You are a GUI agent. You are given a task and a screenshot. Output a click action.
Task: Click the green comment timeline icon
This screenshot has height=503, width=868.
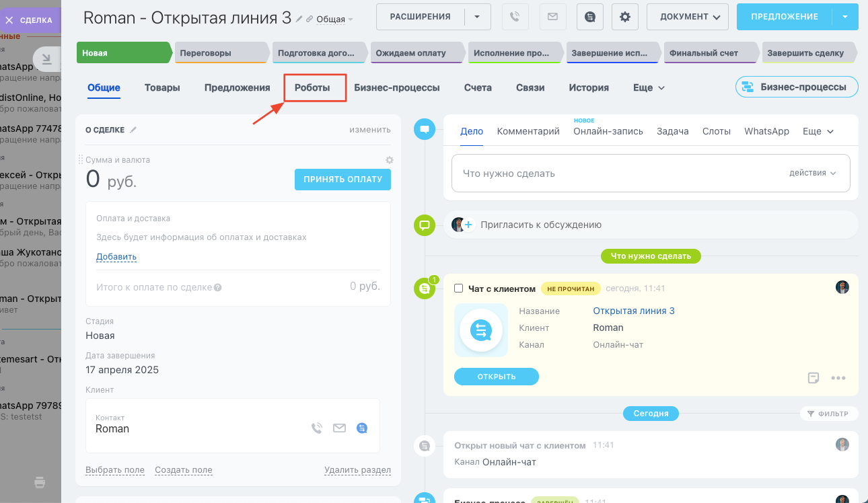424,225
